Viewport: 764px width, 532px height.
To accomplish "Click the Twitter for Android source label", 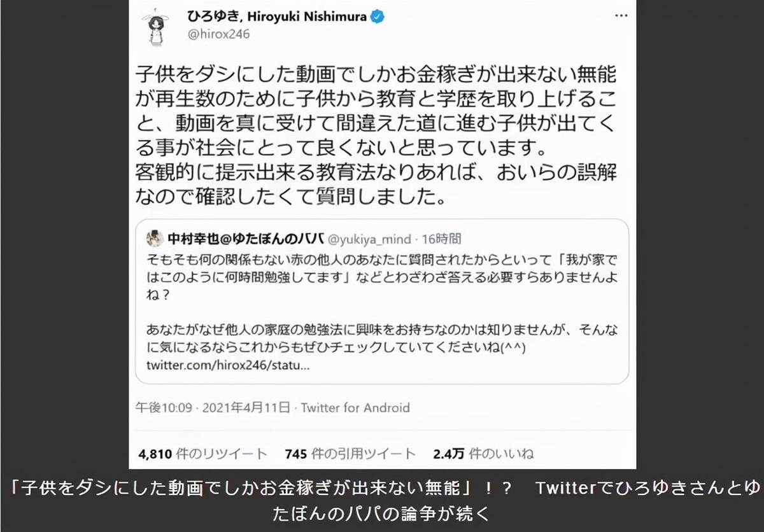I will pyautogui.click(x=355, y=408).
